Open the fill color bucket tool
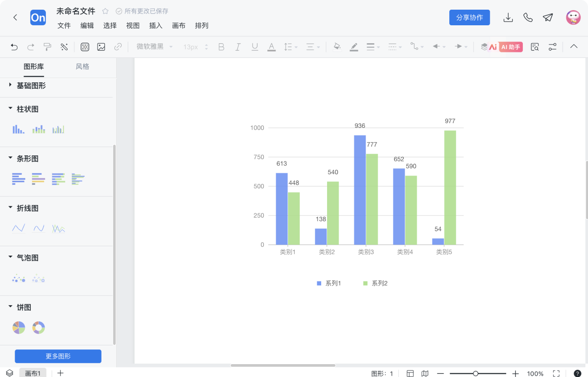Screen dimensions: 588x377 coord(337,47)
